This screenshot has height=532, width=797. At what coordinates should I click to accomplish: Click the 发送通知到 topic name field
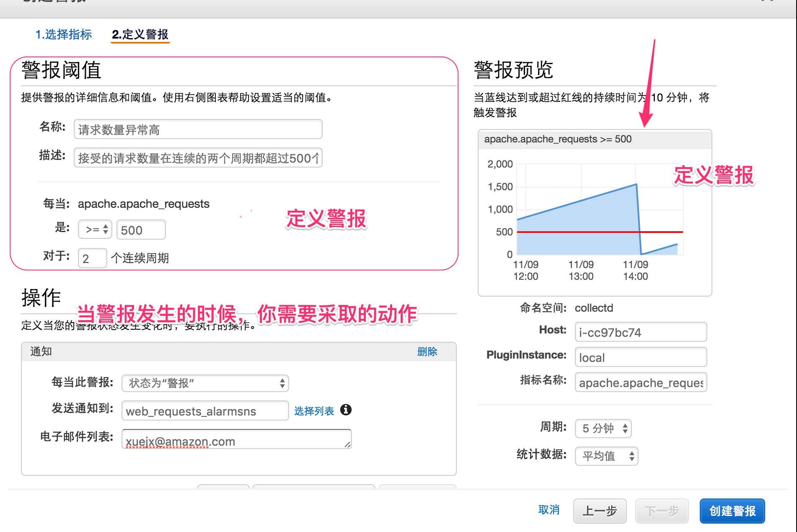tap(205, 411)
